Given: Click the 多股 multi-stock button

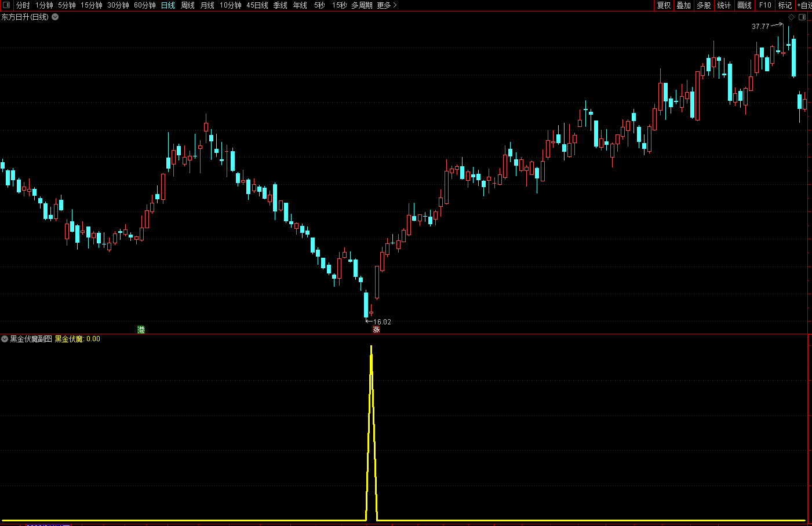Looking at the screenshot, I should [704, 5].
